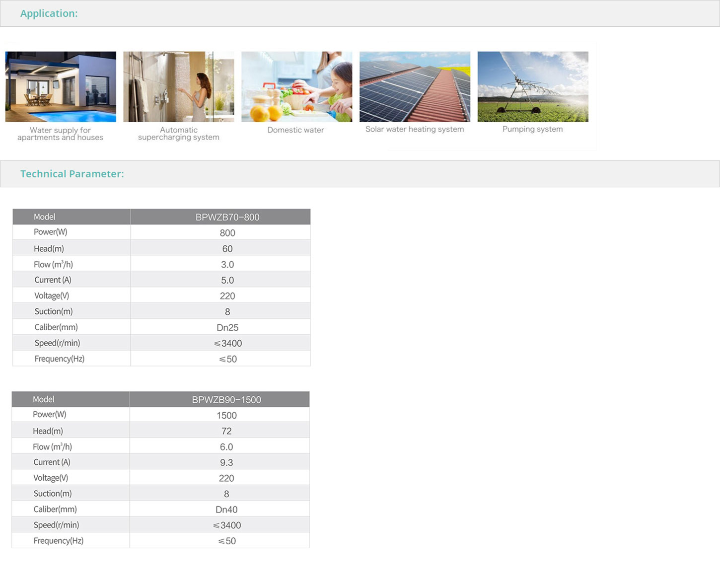The height and width of the screenshot is (588, 720).
Task: Select the 1500 power value cell
Action: (x=219, y=415)
